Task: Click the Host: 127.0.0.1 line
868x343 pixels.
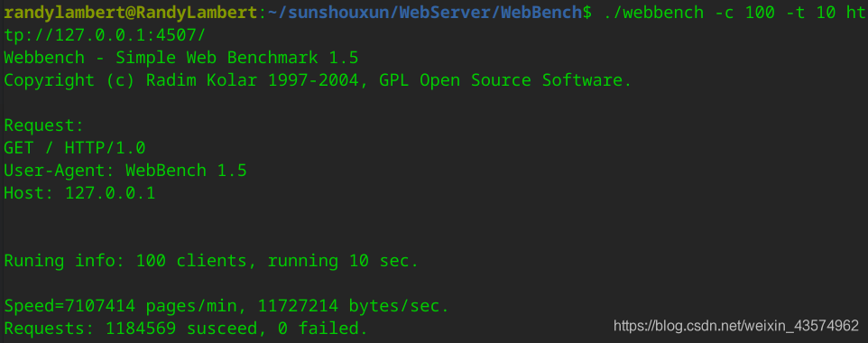Action: click(x=79, y=193)
